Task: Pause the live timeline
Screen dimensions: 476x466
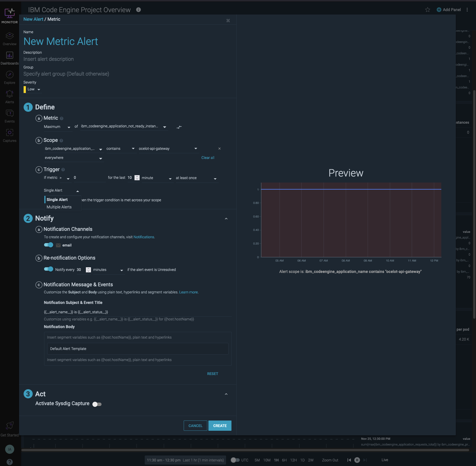Action: [357, 460]
